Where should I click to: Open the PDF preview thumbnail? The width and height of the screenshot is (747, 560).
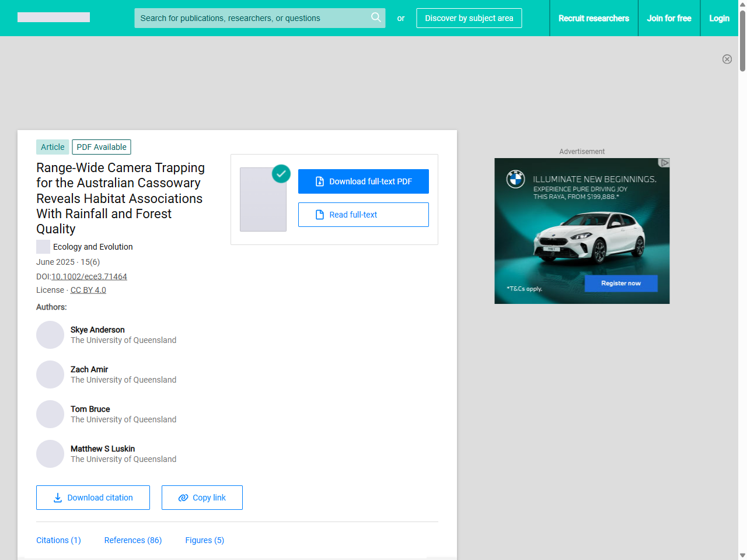(x=263, y=199)
